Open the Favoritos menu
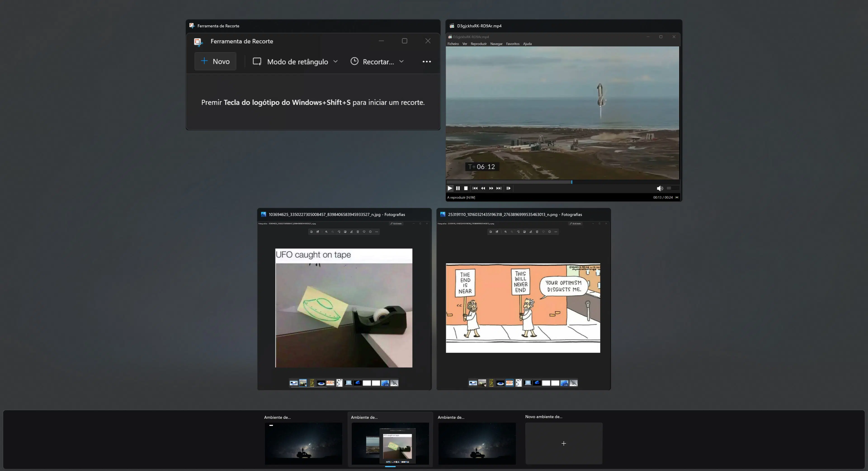This screenshot has width=868, height=471. point(512,44)
